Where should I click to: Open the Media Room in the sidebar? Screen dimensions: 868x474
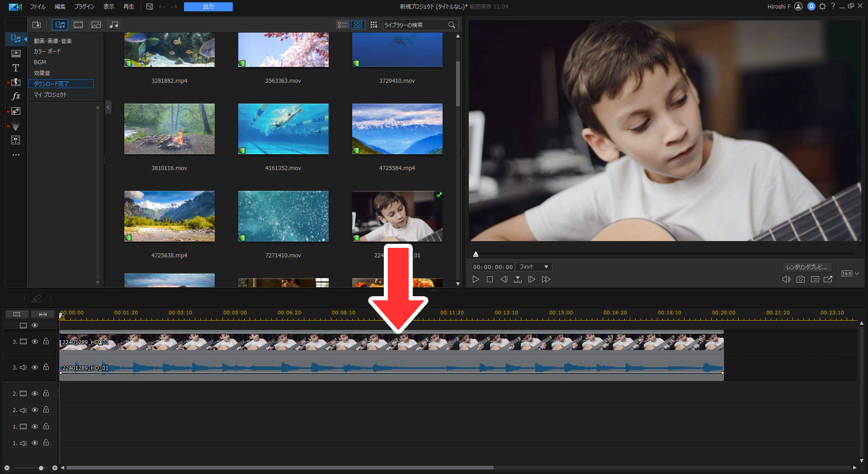pyautogui.click(x=16, y=39)
